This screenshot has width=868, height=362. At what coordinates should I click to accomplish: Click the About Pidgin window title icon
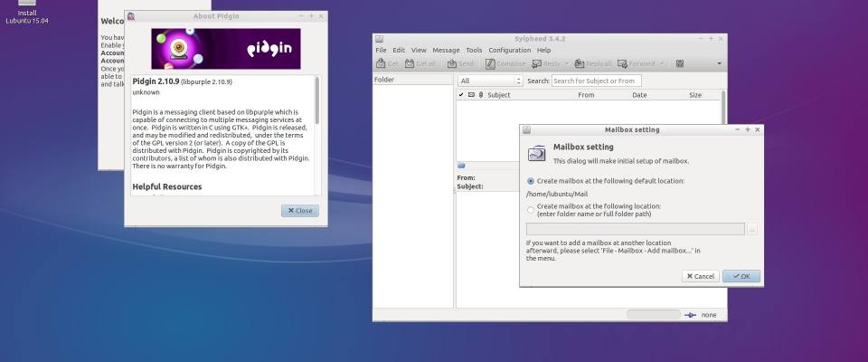pos(130,16)
